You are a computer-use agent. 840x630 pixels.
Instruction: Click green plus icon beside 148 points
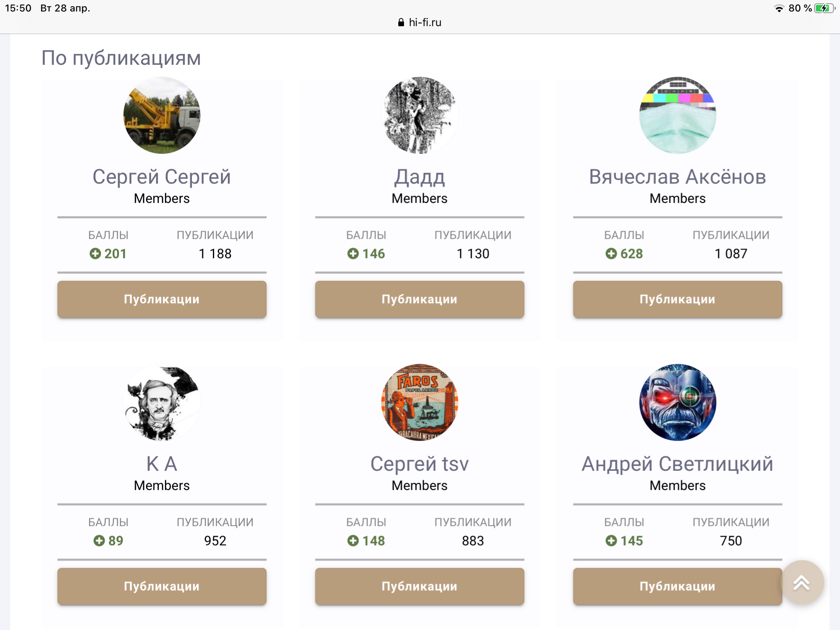coord(353,541)
